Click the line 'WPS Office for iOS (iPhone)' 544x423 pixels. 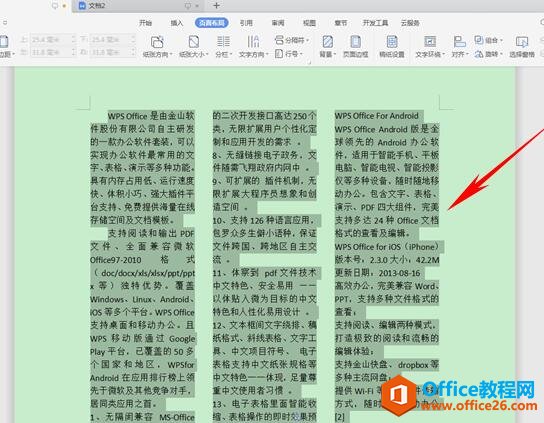coord(387,247)
